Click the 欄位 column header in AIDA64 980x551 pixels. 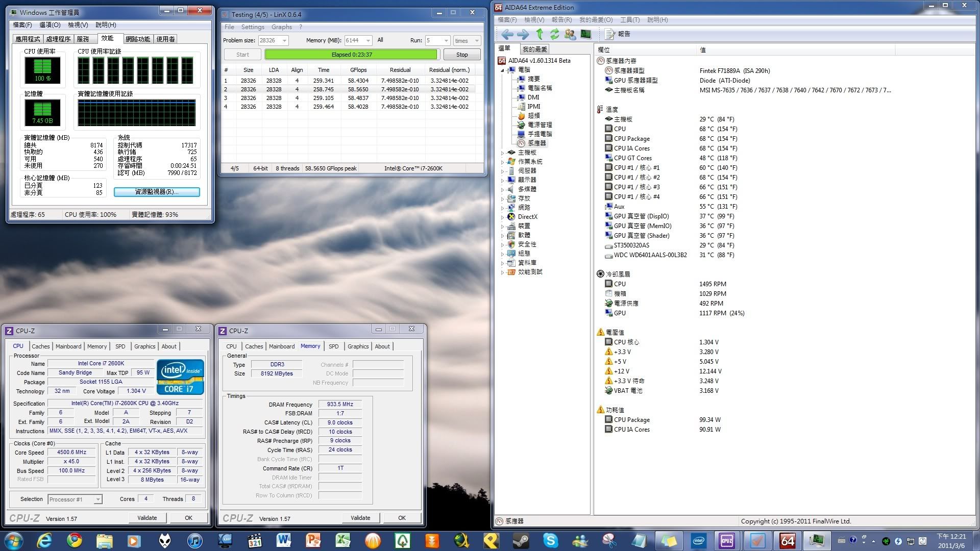(x=646, y=50)
